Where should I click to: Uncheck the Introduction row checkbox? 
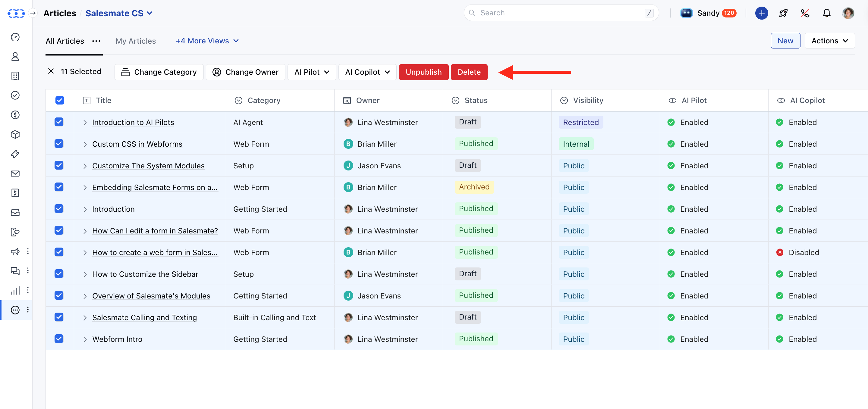[x=59, y=209]
